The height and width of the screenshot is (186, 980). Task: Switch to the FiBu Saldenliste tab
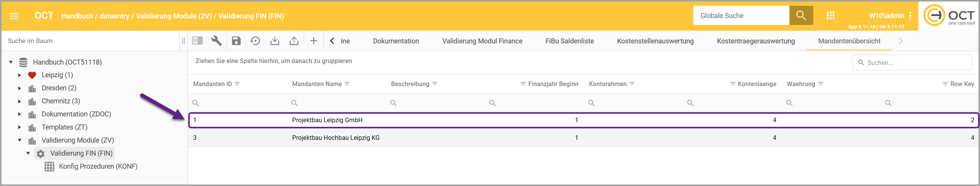pos(569,41)
